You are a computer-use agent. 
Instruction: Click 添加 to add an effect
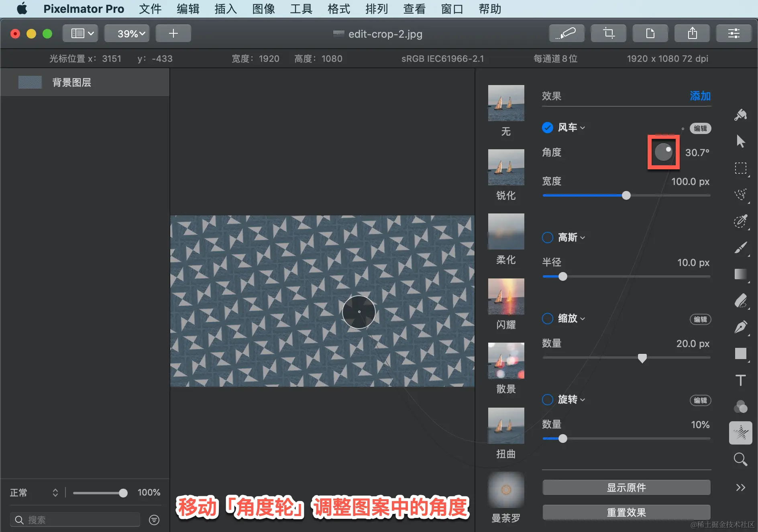(700, 96)
